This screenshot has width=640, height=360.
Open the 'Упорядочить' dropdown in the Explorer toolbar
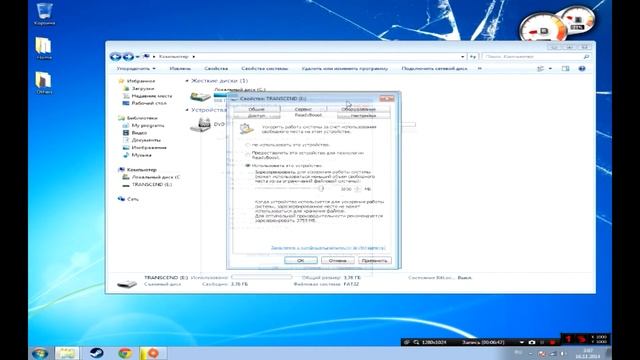tap(136, 69)
